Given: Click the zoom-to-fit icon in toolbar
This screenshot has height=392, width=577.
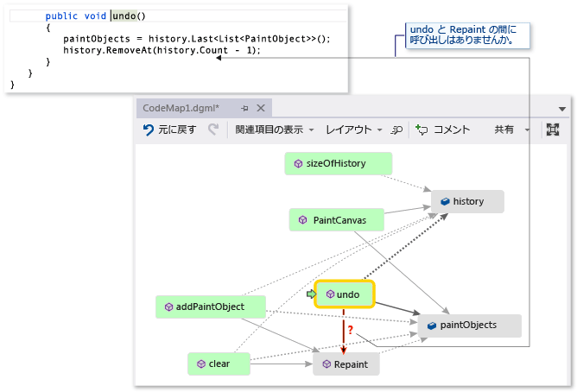Looking at the screenshot, I should [553, 130].
